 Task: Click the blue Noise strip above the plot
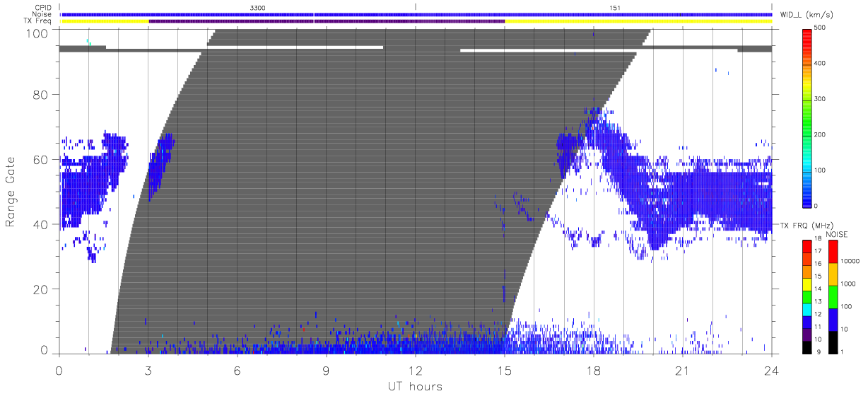(x=416, y=14)
